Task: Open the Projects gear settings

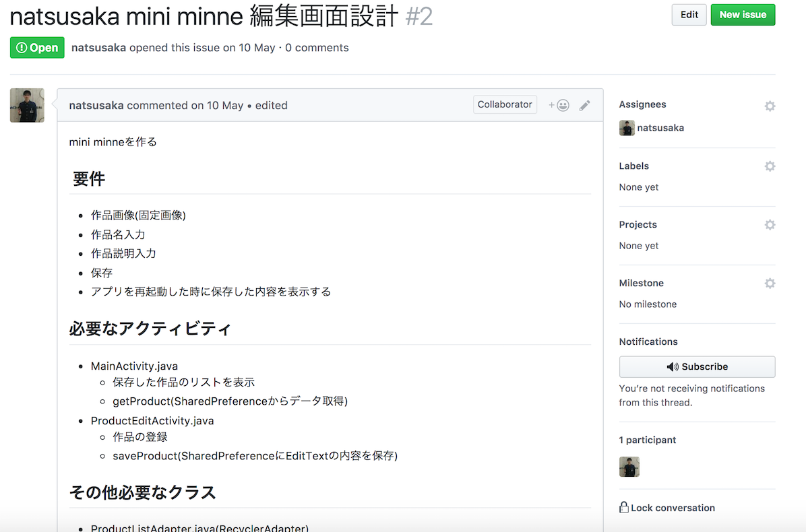Action: (x=770, y=225)
